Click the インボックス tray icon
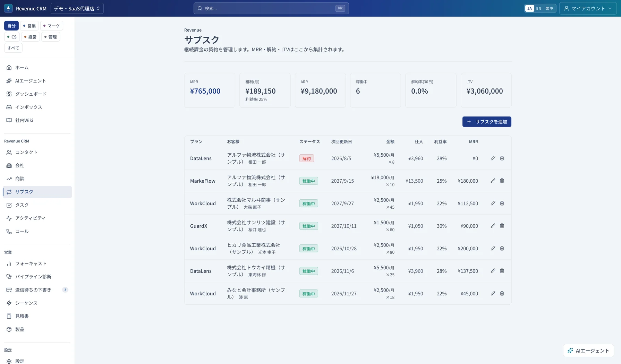This screenshot has width=621, height=364. [9, 107]
